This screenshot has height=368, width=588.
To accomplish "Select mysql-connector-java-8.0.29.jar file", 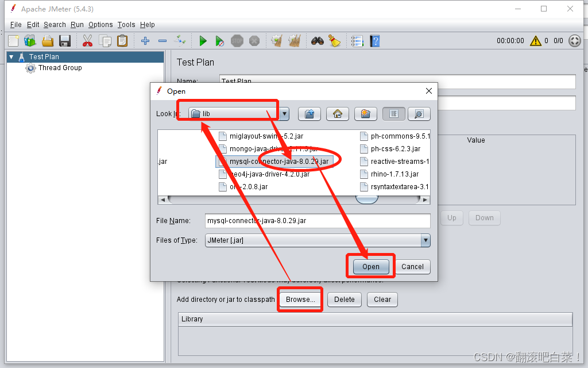I will [274, 162].
